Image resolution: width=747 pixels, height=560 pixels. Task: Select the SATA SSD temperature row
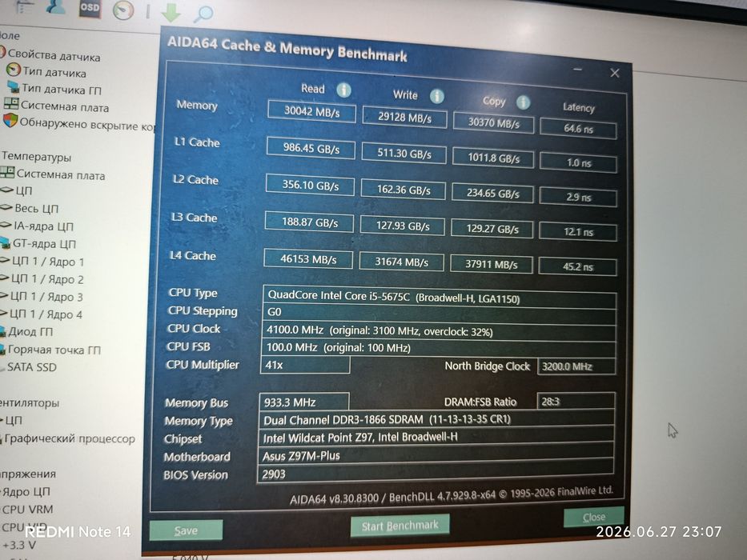tap(31, 367)
